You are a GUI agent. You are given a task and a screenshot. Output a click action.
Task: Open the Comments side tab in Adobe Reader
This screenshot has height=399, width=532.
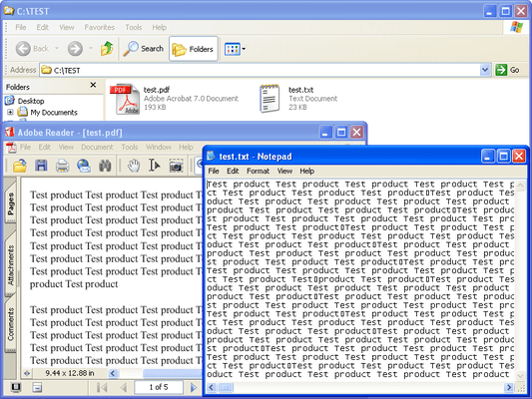(x=11, y=324)
